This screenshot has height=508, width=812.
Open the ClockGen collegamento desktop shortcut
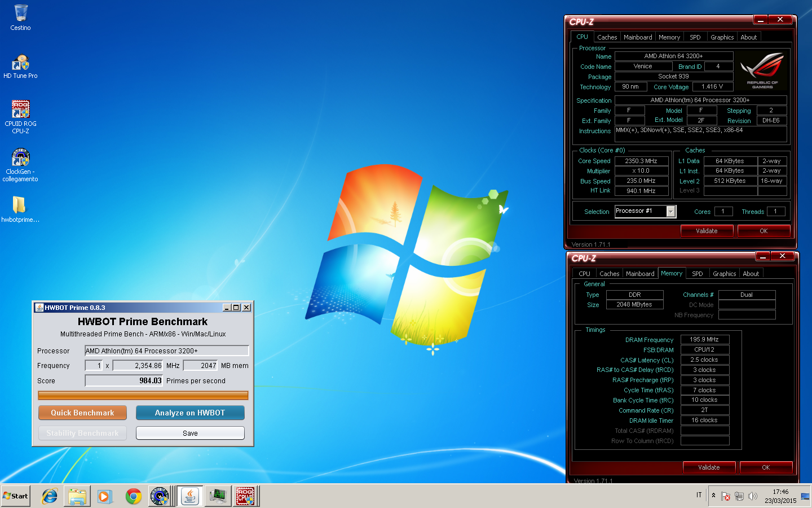[x=21, y=165]
